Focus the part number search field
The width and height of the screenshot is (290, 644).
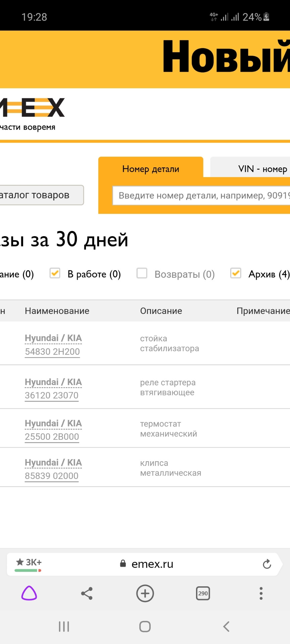201,196
